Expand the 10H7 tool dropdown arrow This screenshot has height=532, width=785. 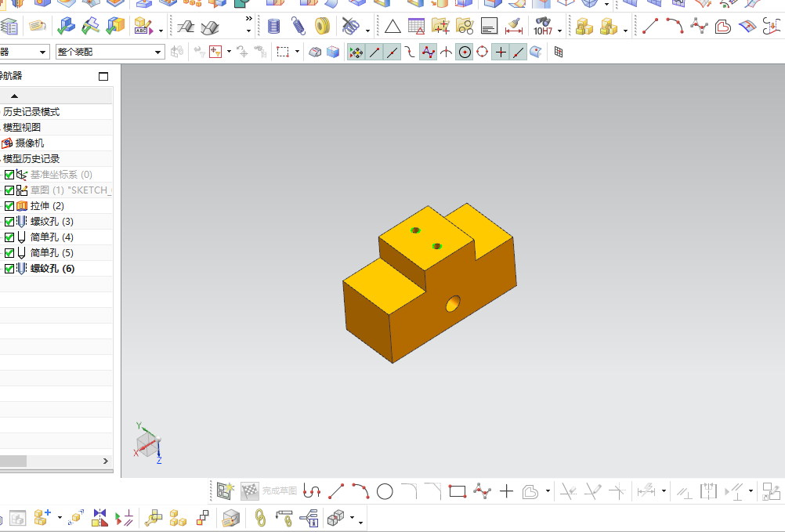point(559,31)
